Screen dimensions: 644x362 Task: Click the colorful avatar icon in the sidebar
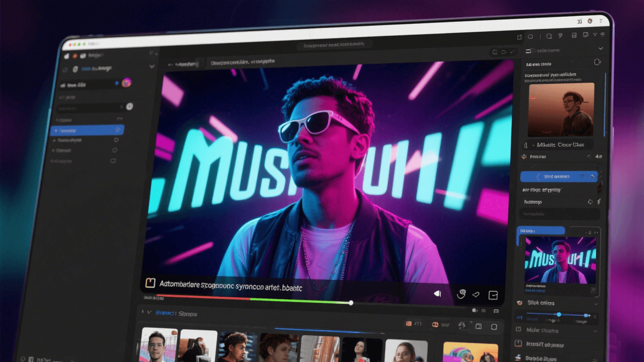(126, 83)
